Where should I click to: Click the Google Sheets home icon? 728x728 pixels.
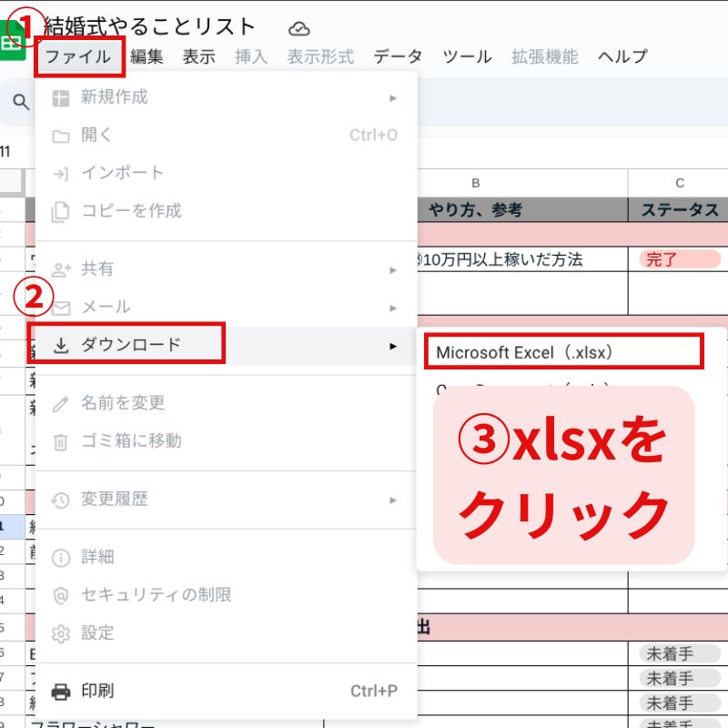pyautogui.click(x=12, y=41)
